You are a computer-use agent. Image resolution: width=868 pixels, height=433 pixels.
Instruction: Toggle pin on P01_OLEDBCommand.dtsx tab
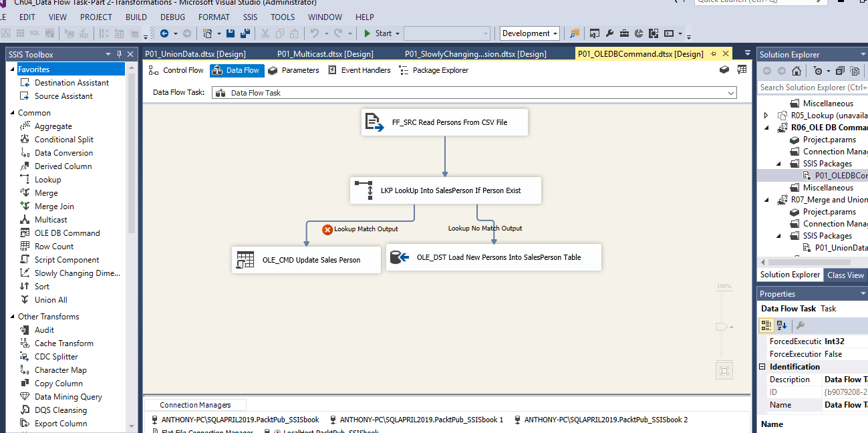tap(714, 53)
